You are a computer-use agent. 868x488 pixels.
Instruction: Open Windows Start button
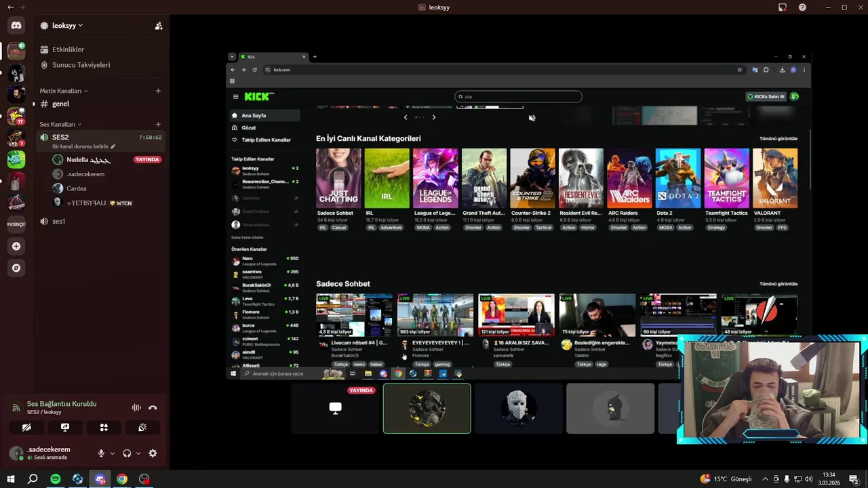pyautogui.click(x=10, y=479)
